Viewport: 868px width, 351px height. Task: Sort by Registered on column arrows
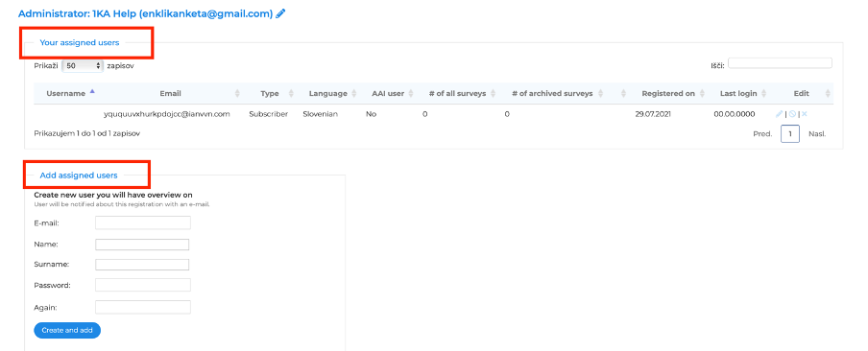point(703,93)
